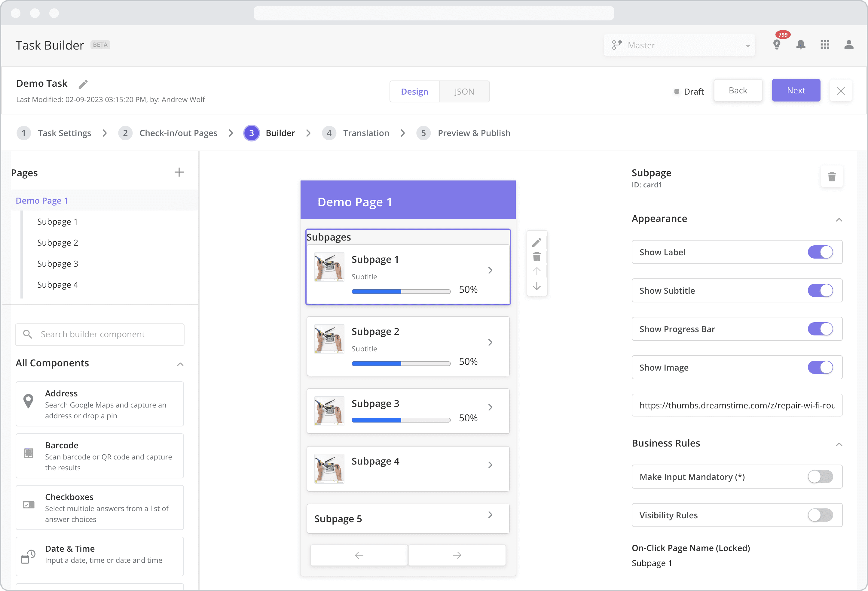Select Demo Page 1 in Pages list

tap(105, 200)
